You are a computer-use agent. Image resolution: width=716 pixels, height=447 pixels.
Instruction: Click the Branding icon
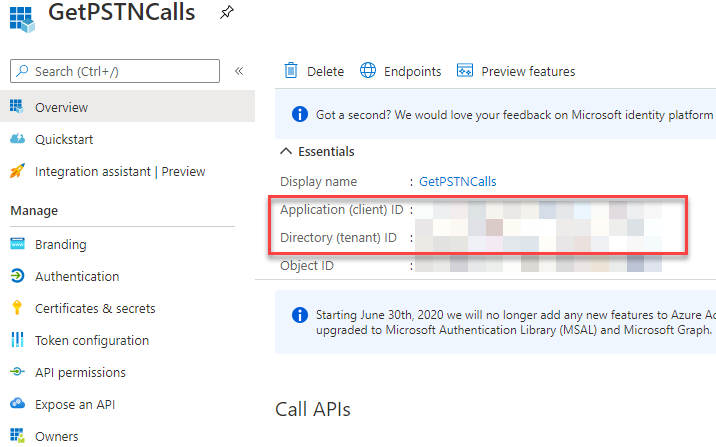17,244
